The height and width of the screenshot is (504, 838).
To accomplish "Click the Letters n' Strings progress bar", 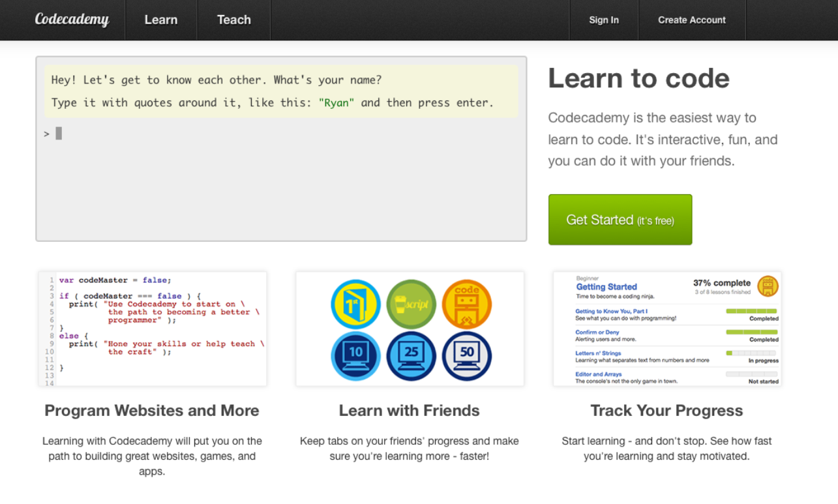I will coord(751,353).
